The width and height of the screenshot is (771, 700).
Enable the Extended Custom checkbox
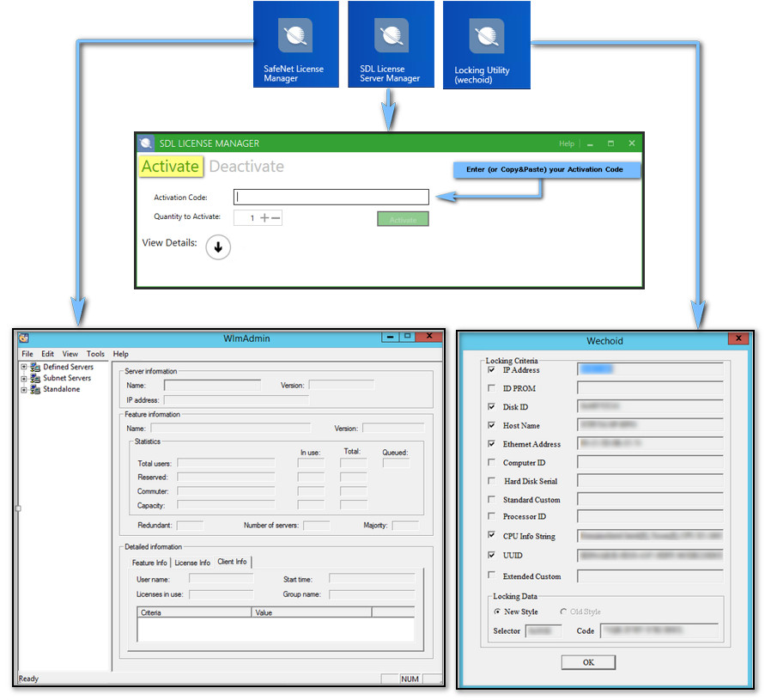tap(491, 575)
